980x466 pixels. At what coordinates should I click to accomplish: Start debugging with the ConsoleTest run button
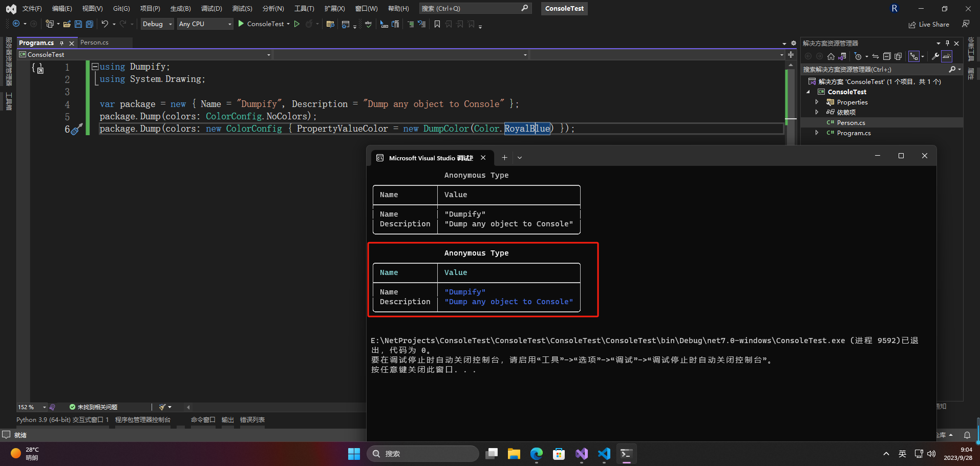click(x=261, y=24)
